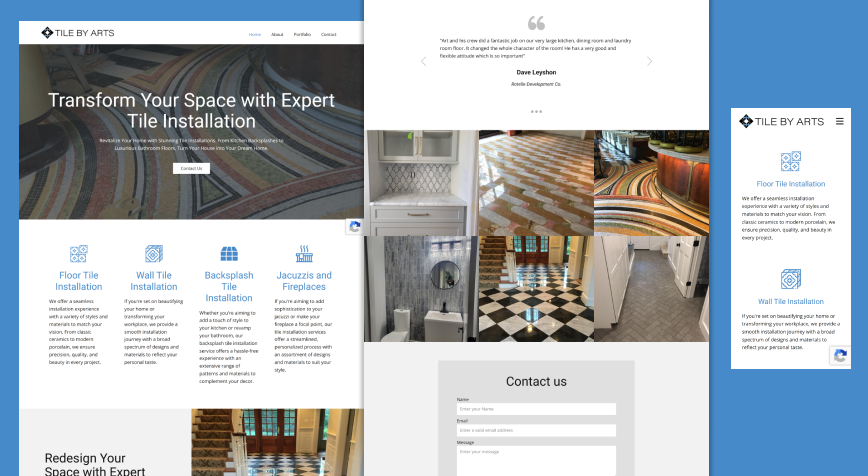
Task: Open the About nav link
Action: pos(277,34)
